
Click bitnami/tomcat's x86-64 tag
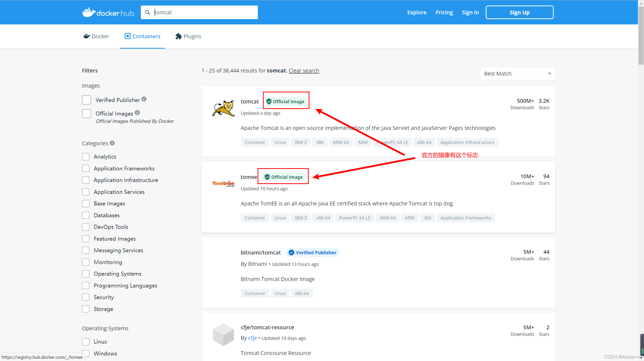pos(302,293)
